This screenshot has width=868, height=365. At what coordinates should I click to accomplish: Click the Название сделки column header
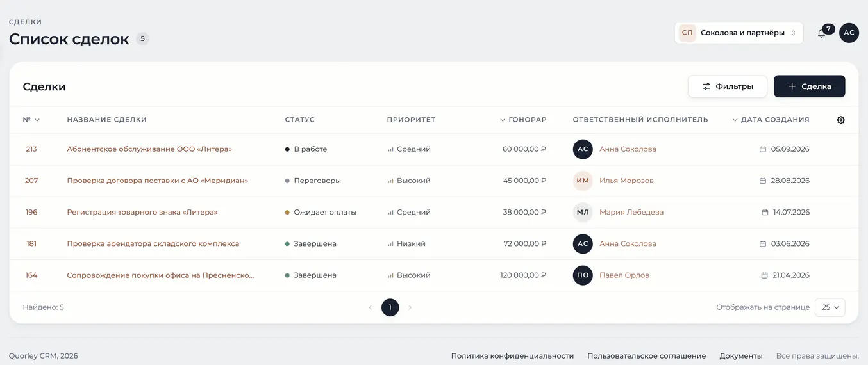(x=107, y=120)
